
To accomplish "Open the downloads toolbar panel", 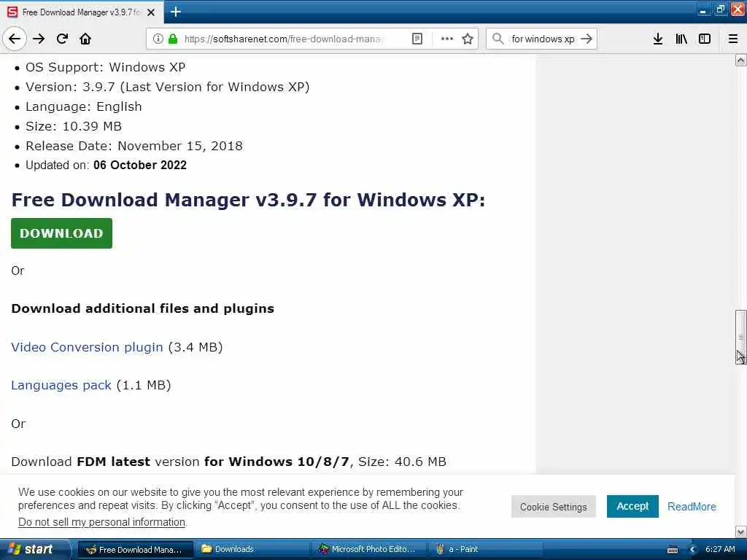I will tap(658, 39).
